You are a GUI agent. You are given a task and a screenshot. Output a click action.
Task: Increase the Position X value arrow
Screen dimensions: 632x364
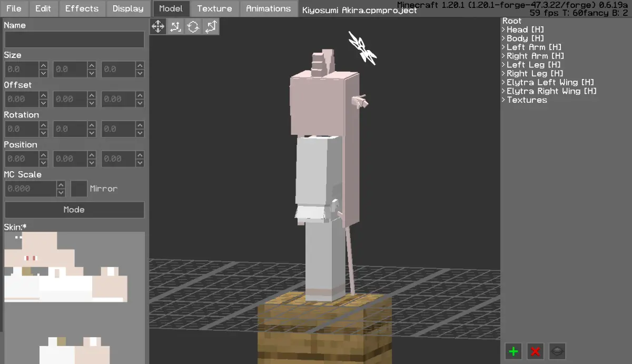(43, 155)
